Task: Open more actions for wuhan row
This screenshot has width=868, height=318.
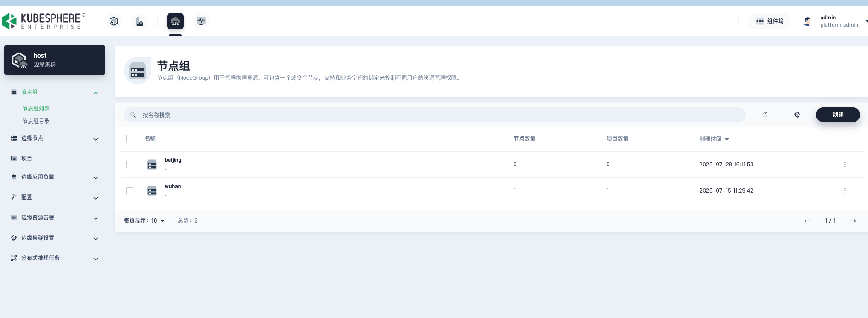Action: coord(845,191)
